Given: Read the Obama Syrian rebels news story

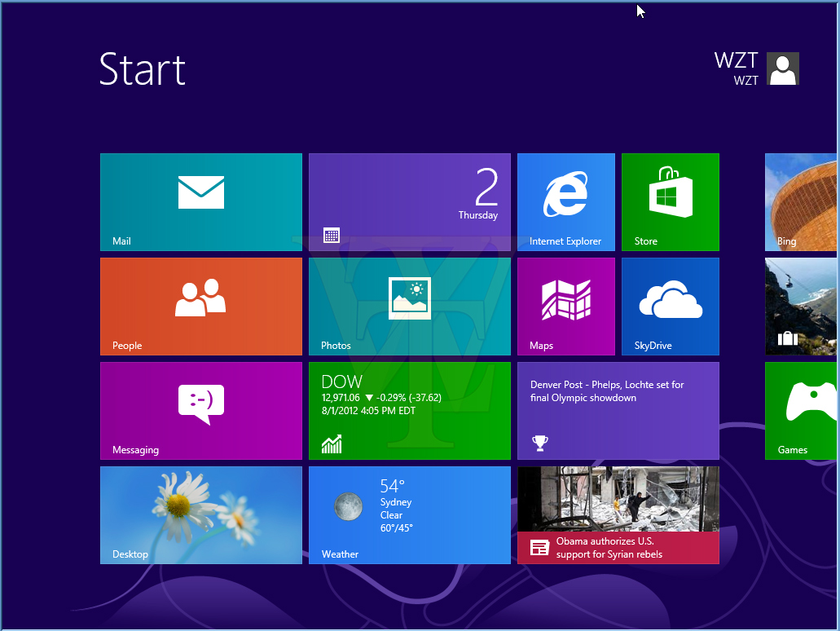Looking at the screenshot, I should click(x=618, y=514).
